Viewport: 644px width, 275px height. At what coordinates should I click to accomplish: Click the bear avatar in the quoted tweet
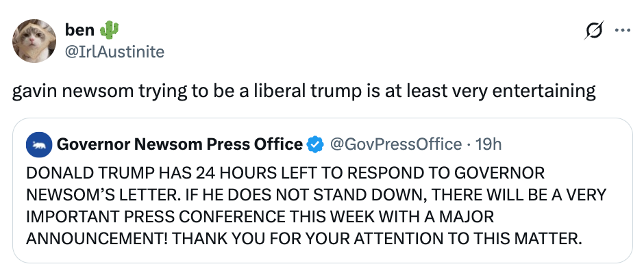click(38, 144)
